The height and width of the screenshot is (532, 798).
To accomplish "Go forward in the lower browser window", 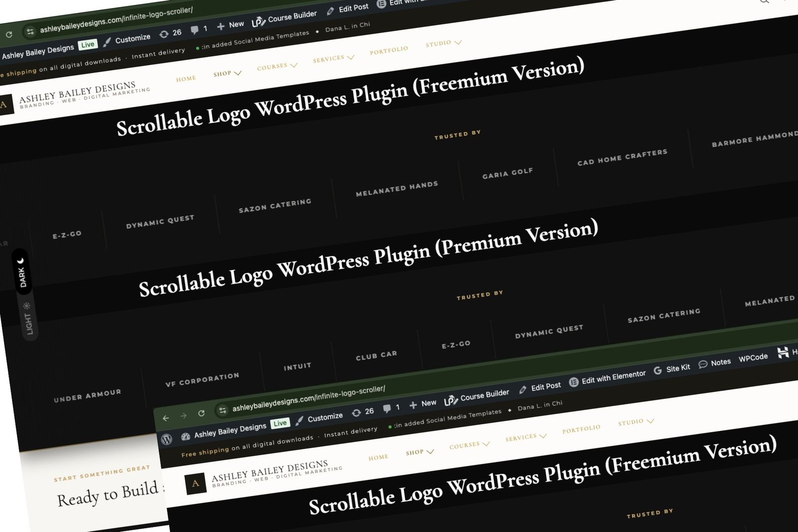I will 184,415.
